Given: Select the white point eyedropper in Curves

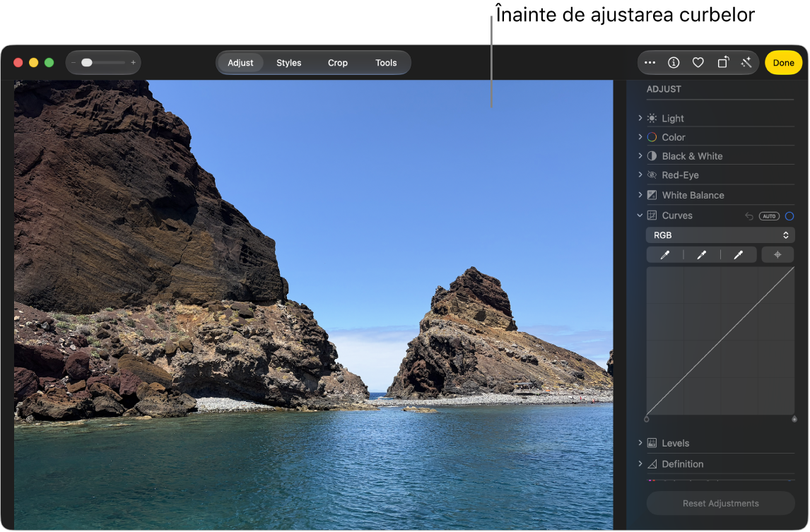Looking at the screenshot, I should [x=738, y=254].
